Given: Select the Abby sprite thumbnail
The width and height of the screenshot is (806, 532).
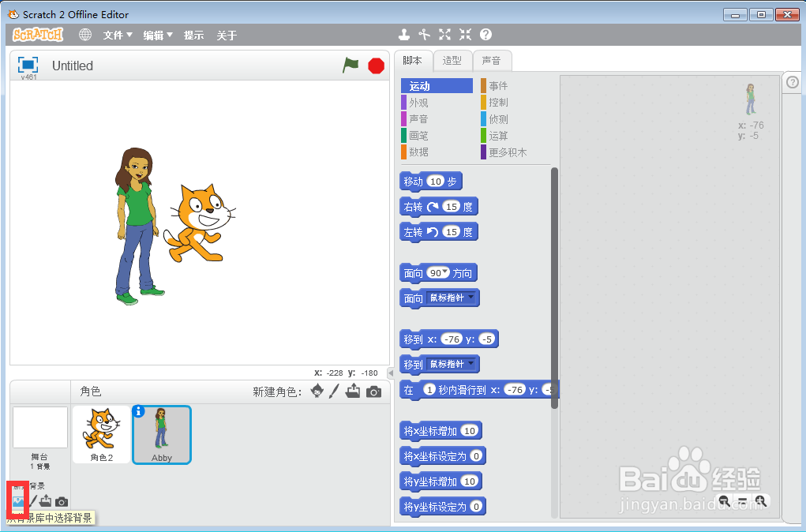Looking at the screenshot, I should pyautogui.click(x=162, y=435).
